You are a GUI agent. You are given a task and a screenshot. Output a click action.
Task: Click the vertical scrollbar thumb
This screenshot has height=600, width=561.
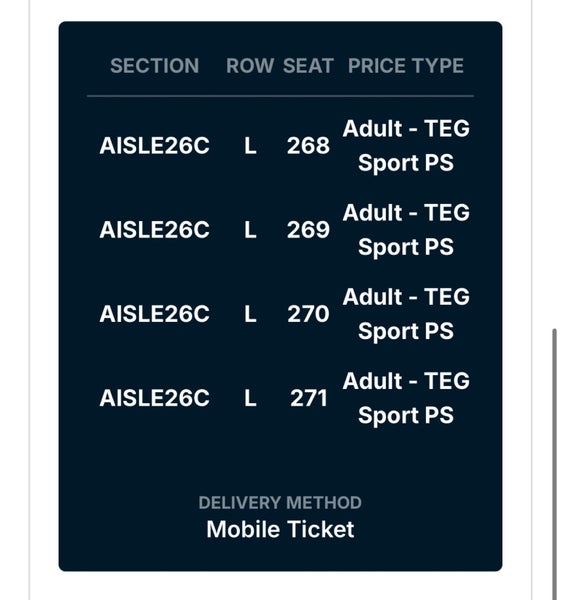point(554,464)
